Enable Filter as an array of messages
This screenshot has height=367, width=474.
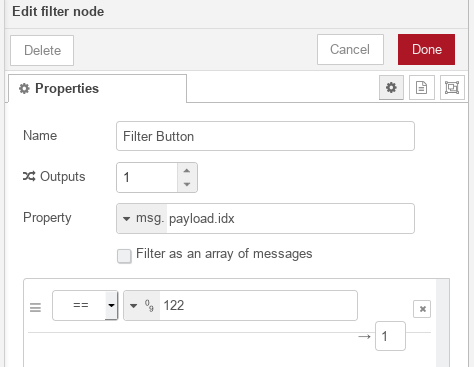pos(124,256)
